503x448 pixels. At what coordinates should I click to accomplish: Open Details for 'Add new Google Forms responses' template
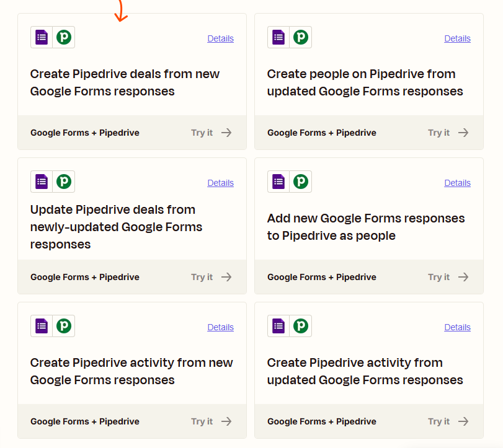tap(457, 183)
